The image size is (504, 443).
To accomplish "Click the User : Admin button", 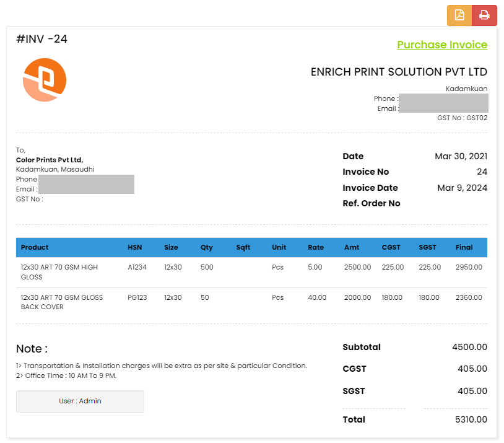I will pyautogui.click(x=80, y=401).
